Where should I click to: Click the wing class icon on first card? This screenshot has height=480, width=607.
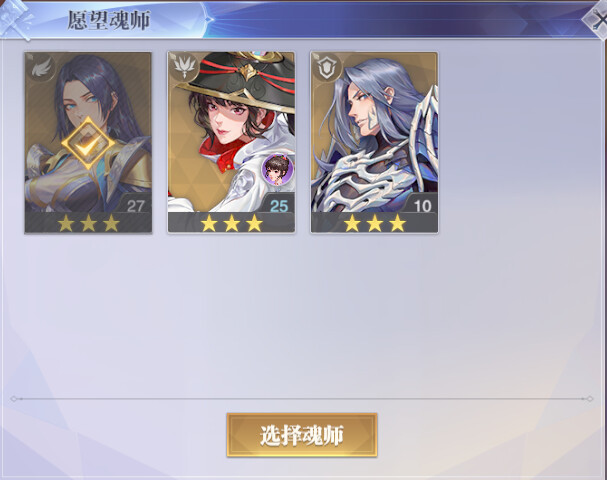coord(41,68)
